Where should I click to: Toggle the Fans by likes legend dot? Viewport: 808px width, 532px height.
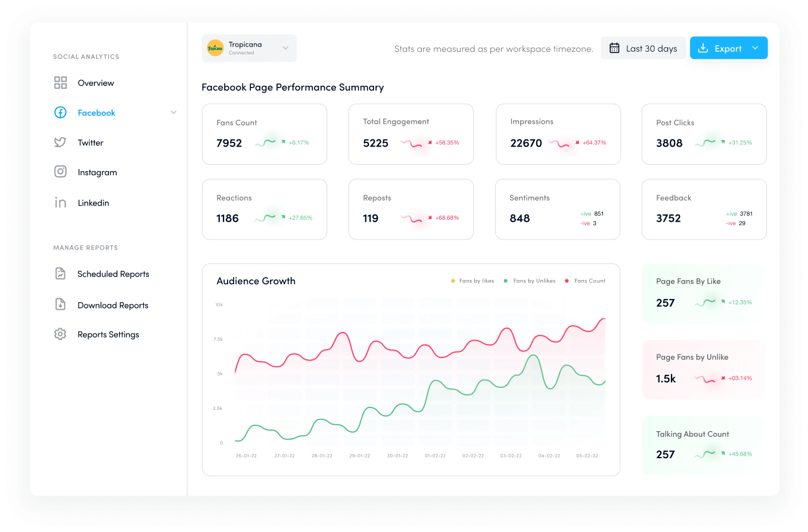[453, 280]
